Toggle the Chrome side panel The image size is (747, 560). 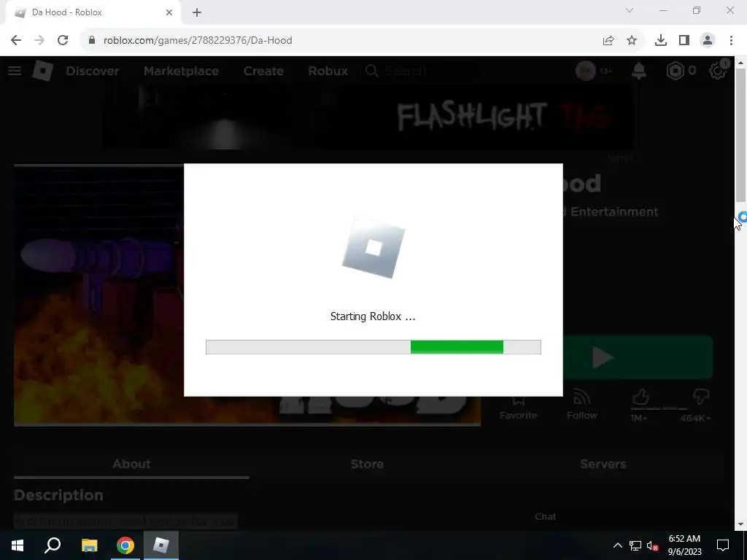click(684, 41)
